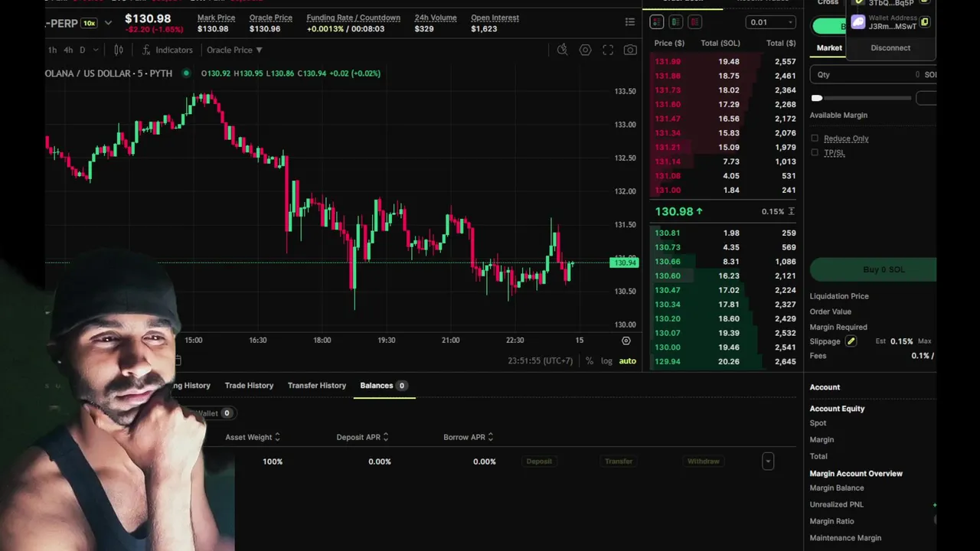Edit slippage with the pencil icon
This screenshot has height=551, width=980.
pos(851,341)
